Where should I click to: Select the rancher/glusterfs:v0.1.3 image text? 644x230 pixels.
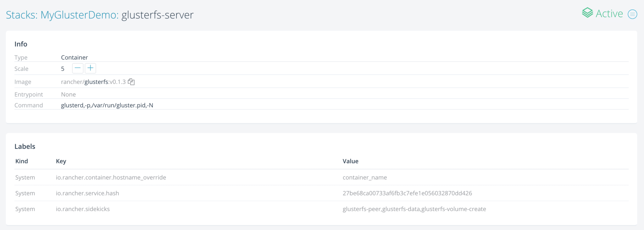pyautogui.click(x=93, y=82)
